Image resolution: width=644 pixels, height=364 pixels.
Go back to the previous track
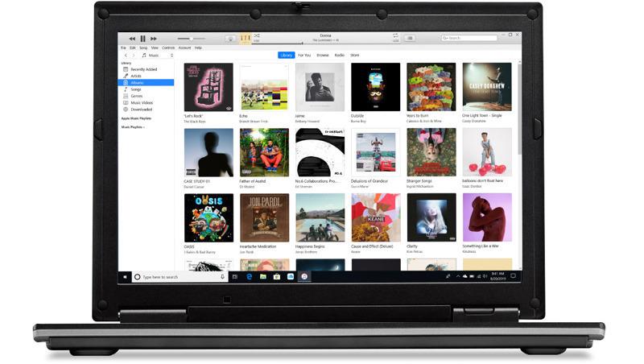coord(132,38)
